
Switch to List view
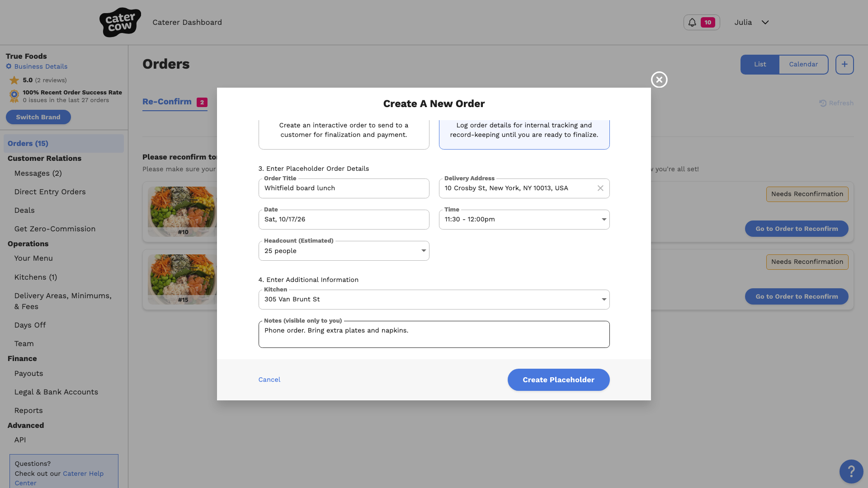point(759,65)
